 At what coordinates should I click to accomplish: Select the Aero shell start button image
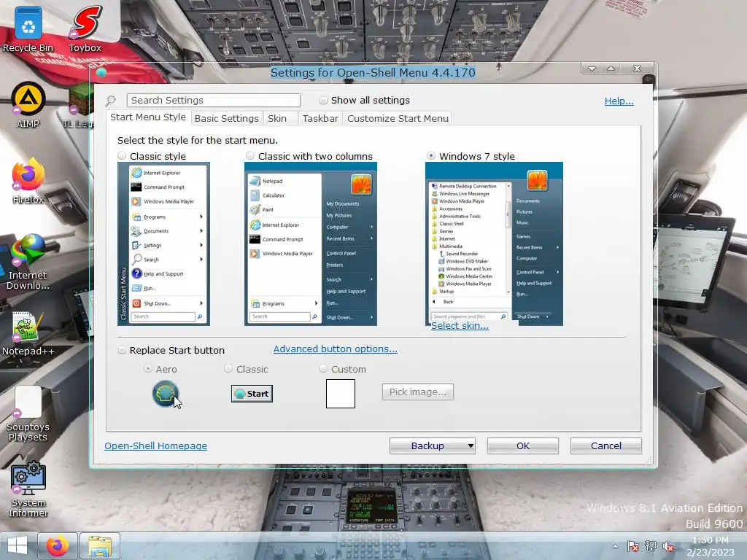click(x=166, y=394)
